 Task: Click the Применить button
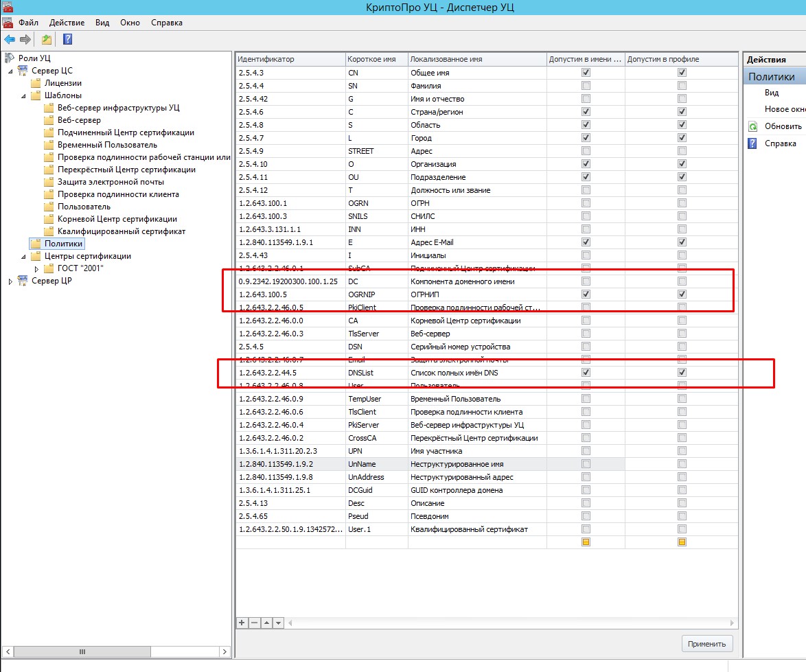[706, 644]
